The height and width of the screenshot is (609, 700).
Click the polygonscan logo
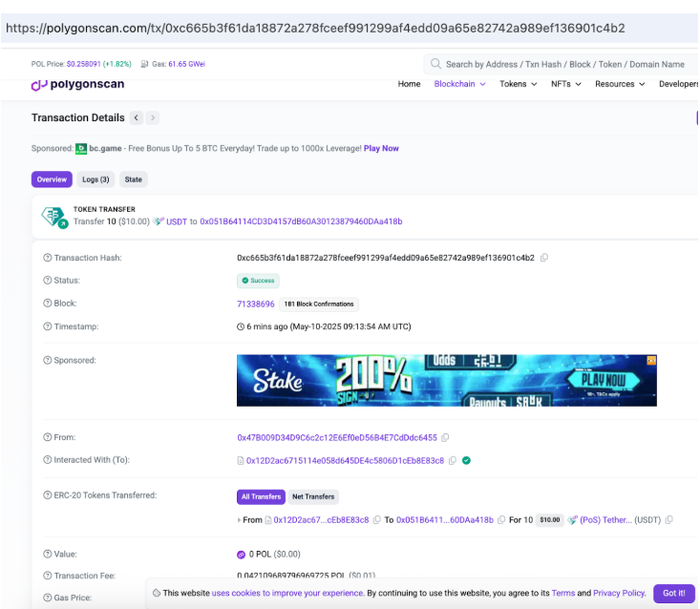tap(77, 84)
